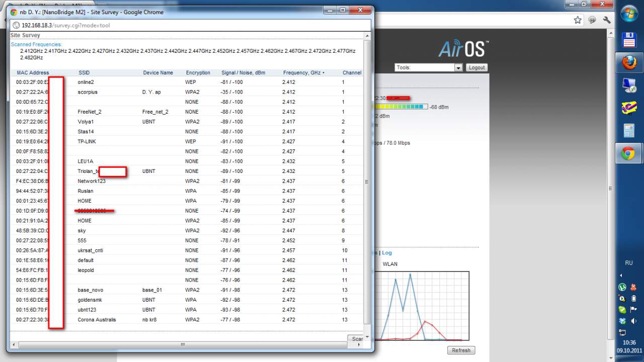The height and width of the screenshot is (362, 644).
Task: Sort the table by Frequency, GHz column
Action: click(303, 73)
